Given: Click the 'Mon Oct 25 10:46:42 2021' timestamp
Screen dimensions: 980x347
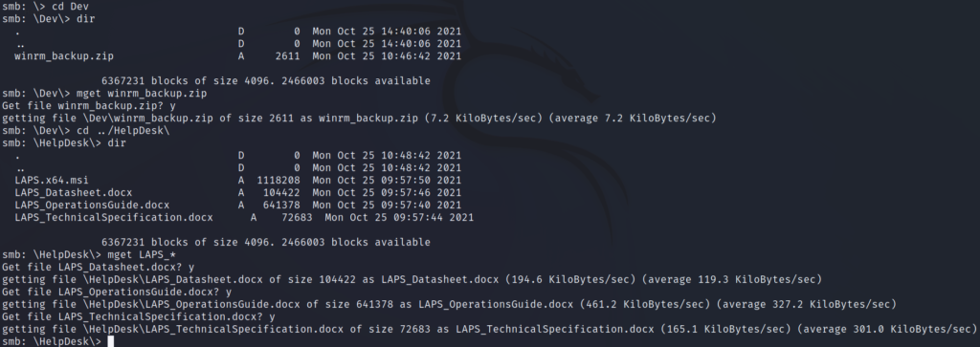Looking at the screenshot, I should point(387,56).
